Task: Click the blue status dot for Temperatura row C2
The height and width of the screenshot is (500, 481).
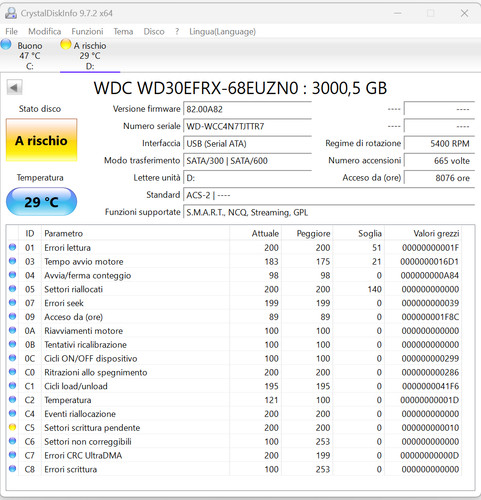Action: pos(12,399)
